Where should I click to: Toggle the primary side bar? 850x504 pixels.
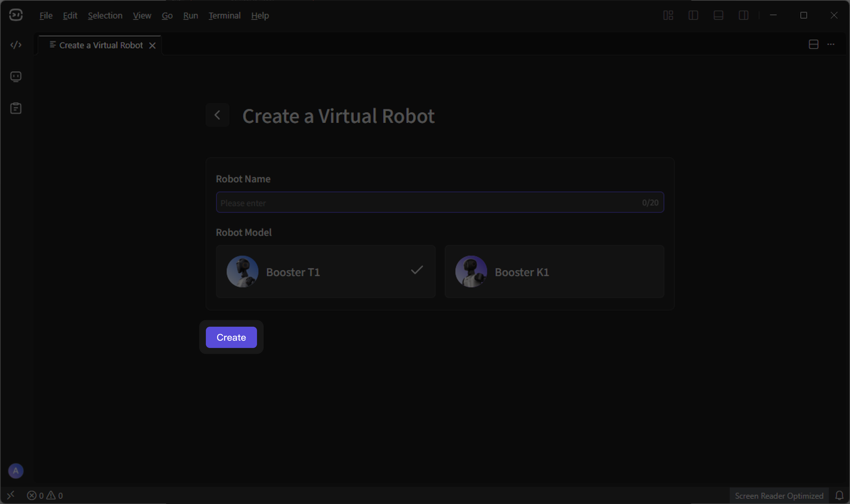[x=693, y=15]
